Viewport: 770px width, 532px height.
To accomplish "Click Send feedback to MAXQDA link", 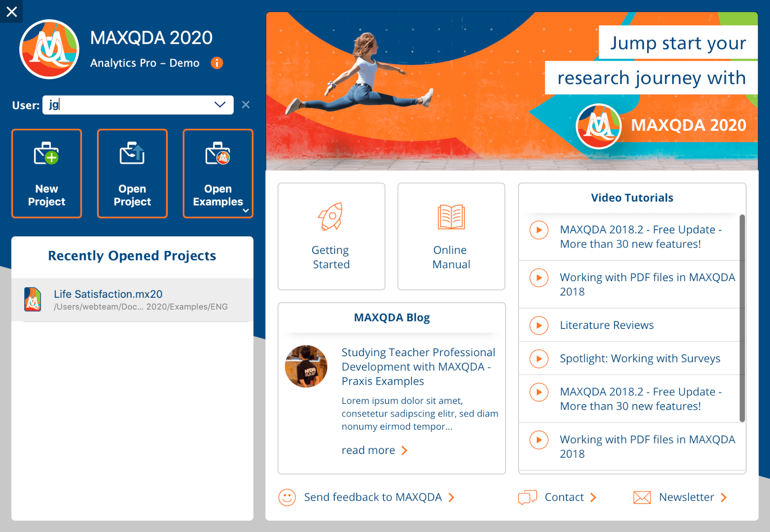I will click(373, 497).
